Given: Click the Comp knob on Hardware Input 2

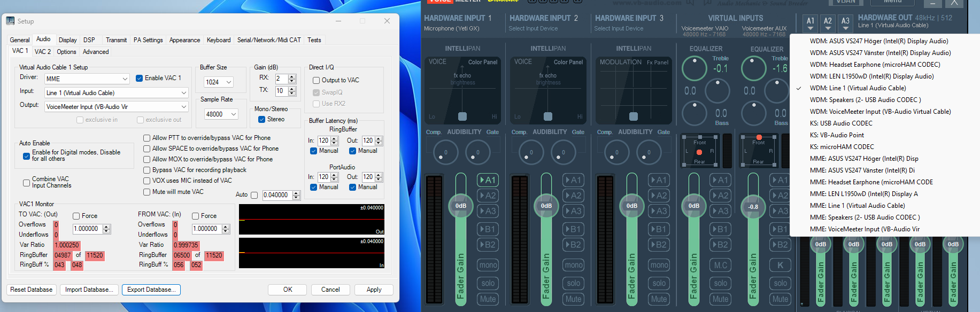Looking at the screenshot, I should click(x=531, y=153).
